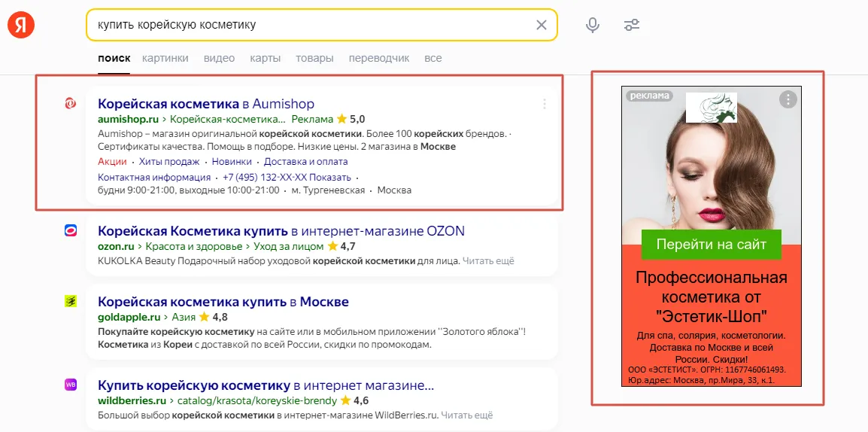The image size is (868, 432).
Task: Start voice search with the microphone icon
Action: point(592,25)
